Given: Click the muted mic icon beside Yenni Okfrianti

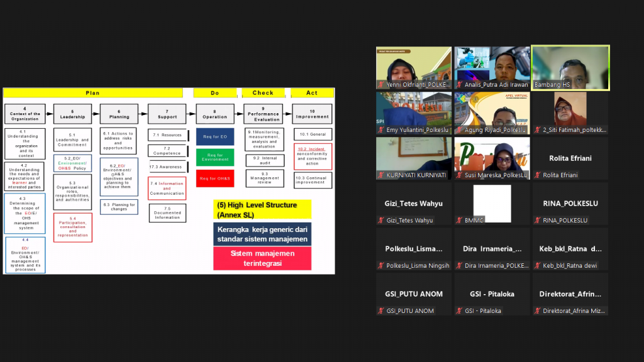Looking at the screenshot, I should [x=381, y=85].
